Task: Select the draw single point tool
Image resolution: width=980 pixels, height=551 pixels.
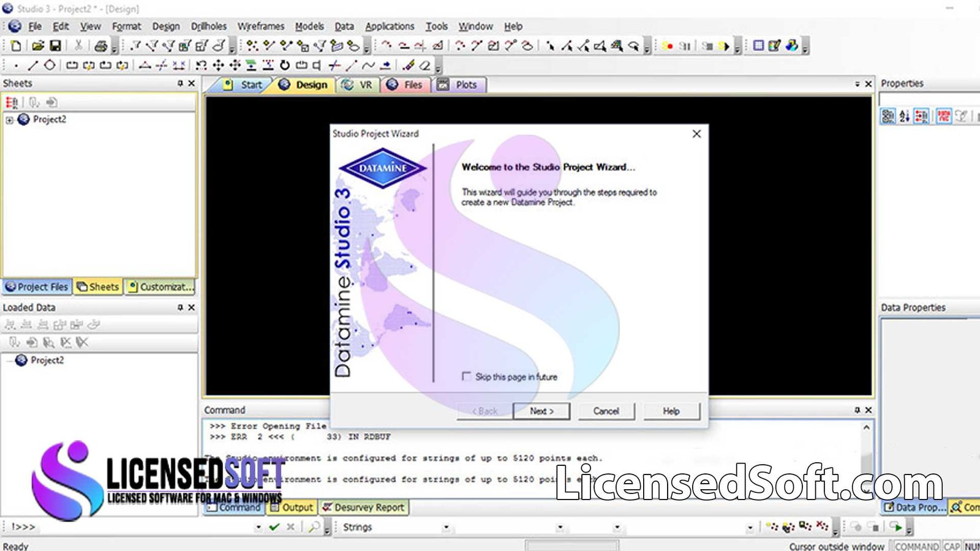Action: click(x=16, y=65)
